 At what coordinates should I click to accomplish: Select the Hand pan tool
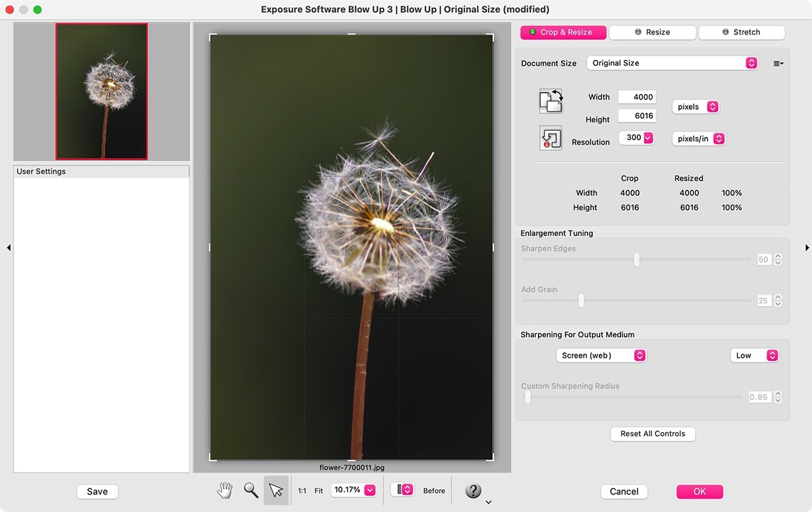pyautogui.click(x=225, y=490)
